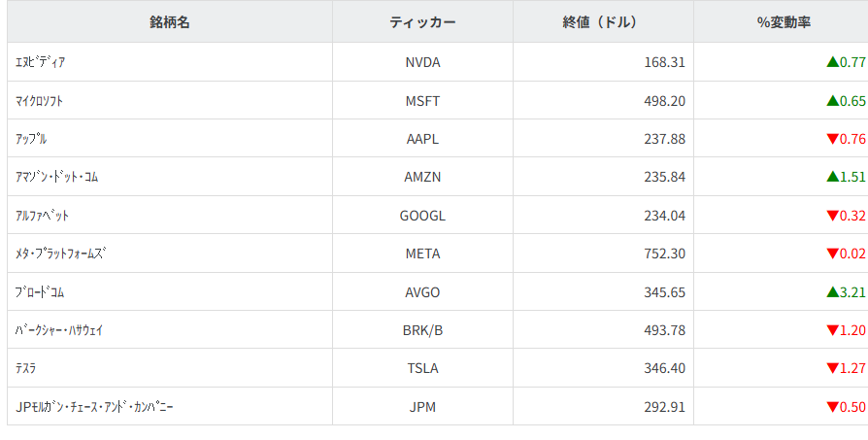Click the ティッカー column header

coord(422,22)
